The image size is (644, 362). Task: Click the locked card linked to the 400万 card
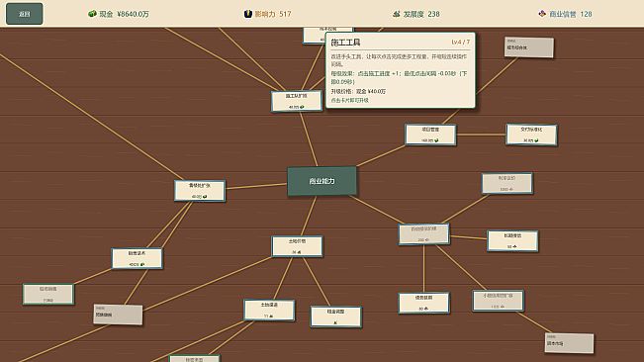coord(118,315)
